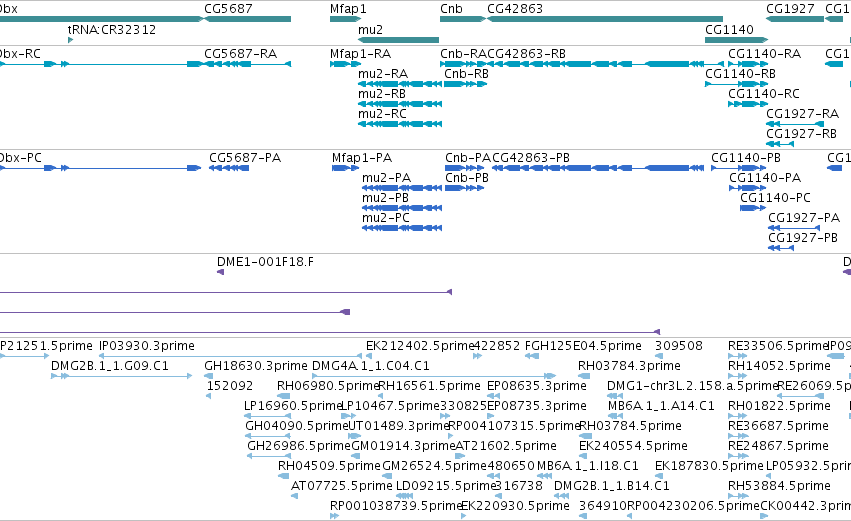Click the DMG4A.1_1.C04.C1 EST
The width and height of the screenshot is (851, 521).
pyautogui.click(x=434, y=376)
